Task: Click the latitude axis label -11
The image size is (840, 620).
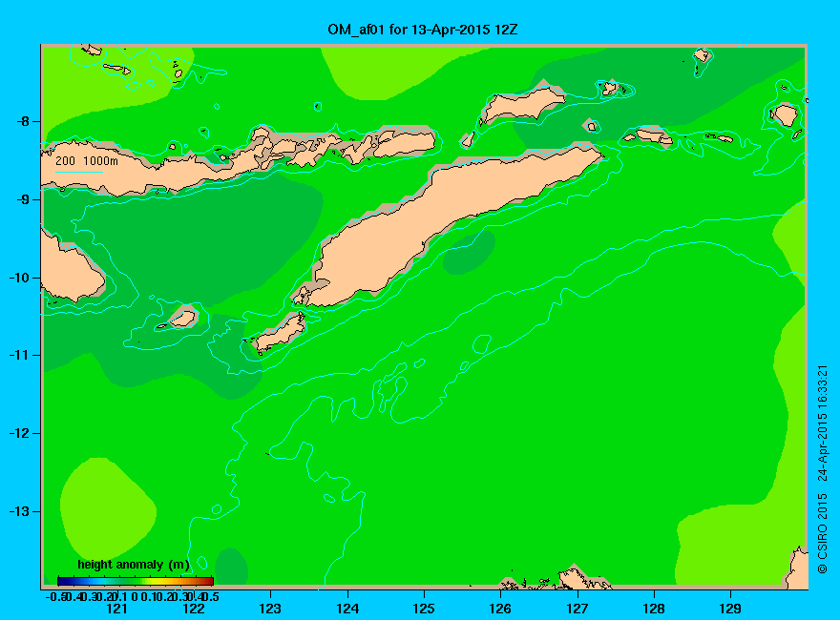Action: coord(19,356)
